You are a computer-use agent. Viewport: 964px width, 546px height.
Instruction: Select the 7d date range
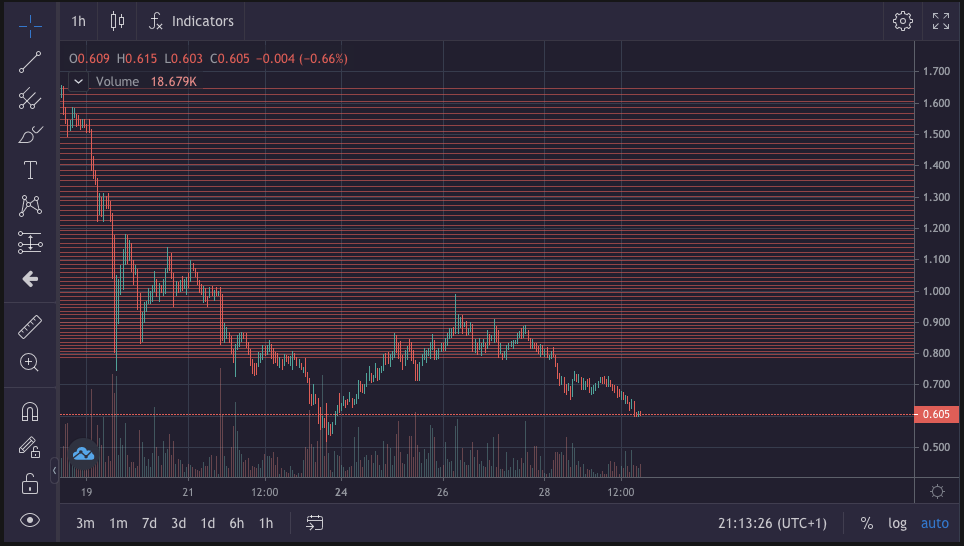click(149, 523)
